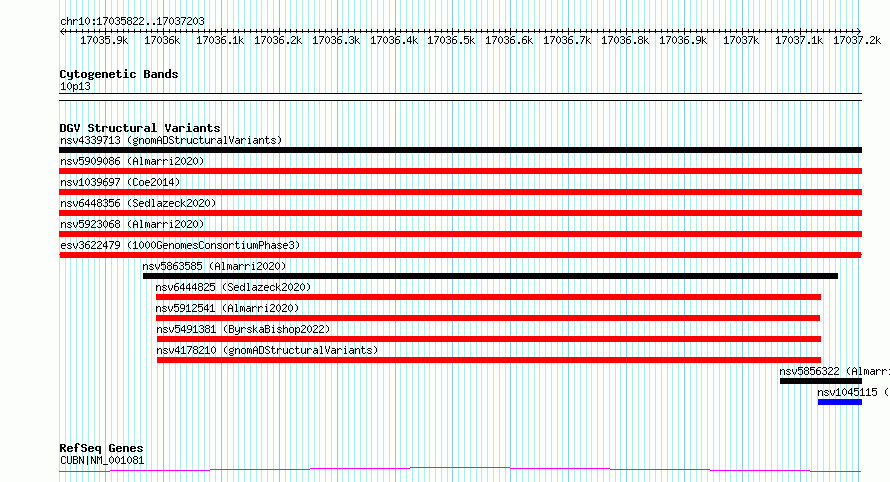
Task: Click the 17036.2k ruler tick label
Action: point(278,40)
